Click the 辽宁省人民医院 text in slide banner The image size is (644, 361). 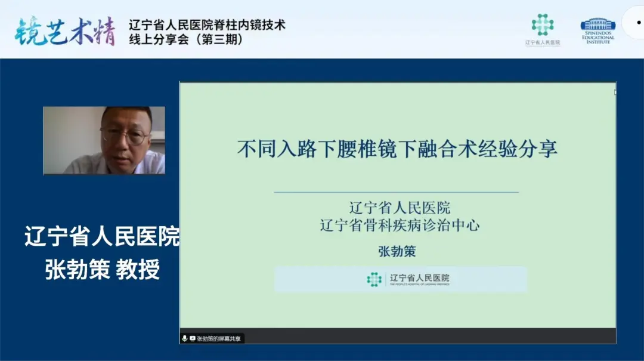coord(419,278)
